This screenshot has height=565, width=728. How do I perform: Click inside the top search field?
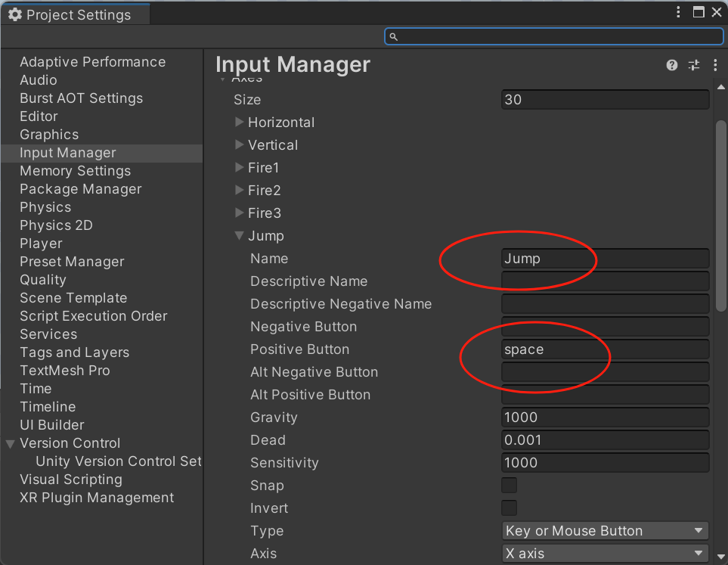point(553,36)
